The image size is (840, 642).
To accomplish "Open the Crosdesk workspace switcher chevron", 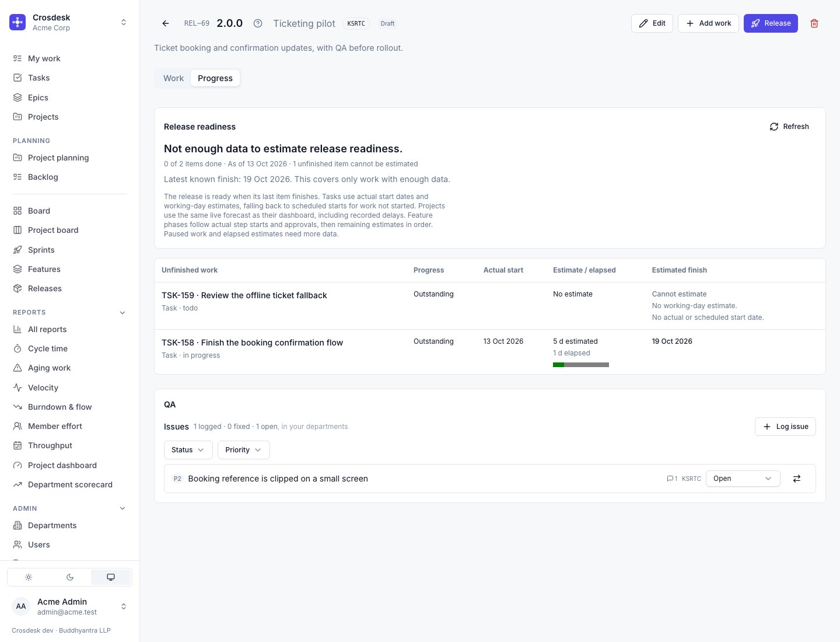I will (x=124, y=22).
